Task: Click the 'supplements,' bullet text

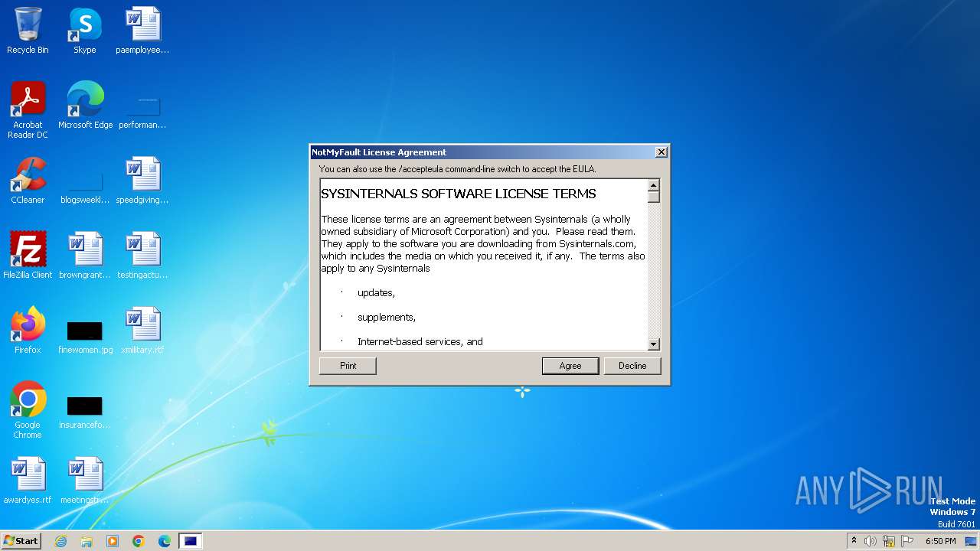Action: [387, 318]
